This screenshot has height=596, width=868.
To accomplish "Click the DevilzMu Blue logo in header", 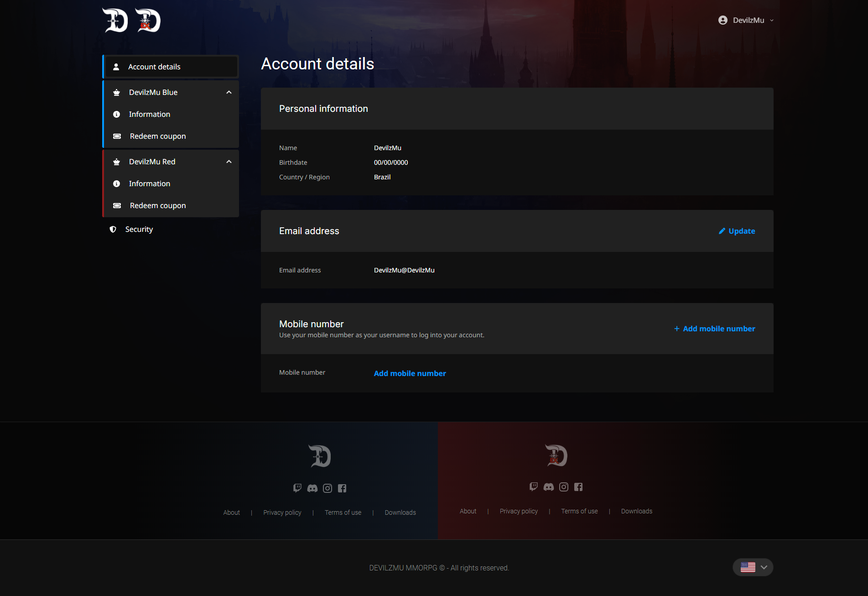I will [115, 21].
